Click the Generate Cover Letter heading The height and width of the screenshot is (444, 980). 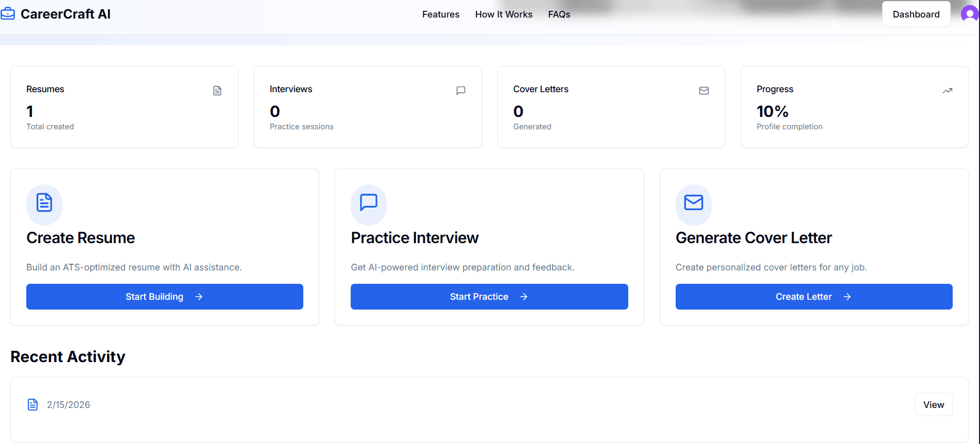point(753,238)
